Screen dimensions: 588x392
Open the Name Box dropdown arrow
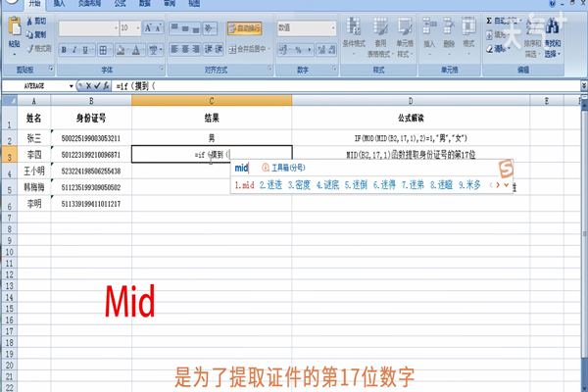(71, 86)
